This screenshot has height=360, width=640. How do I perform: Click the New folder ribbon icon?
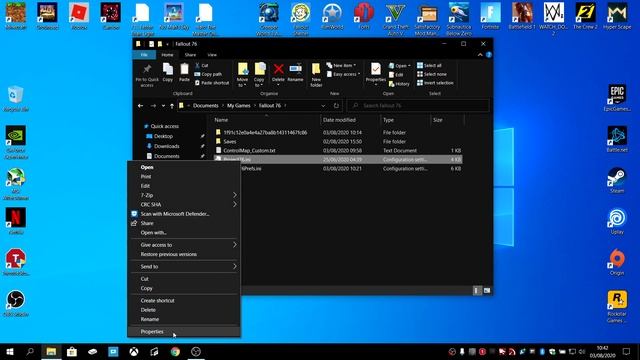tap(316, 75)
